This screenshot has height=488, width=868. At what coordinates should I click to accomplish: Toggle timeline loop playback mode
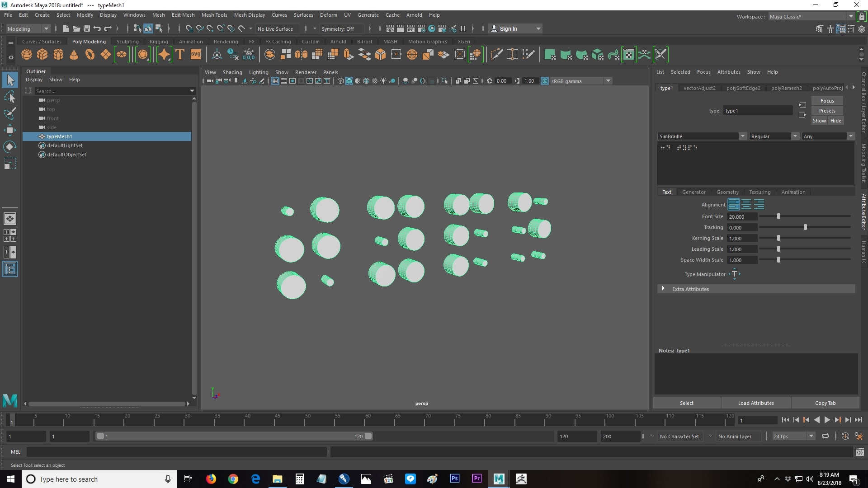tap(826, 436)
